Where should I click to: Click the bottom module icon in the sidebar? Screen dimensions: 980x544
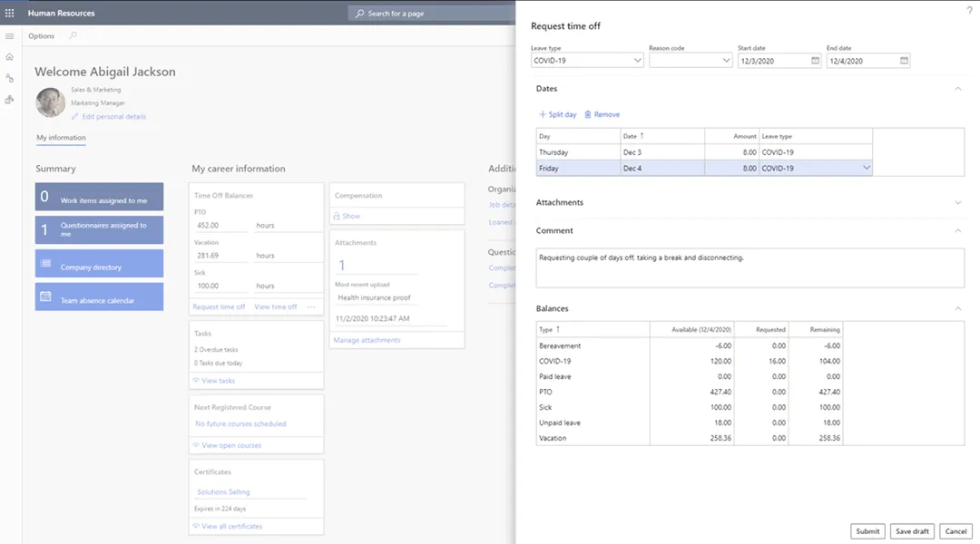point(9,99)
